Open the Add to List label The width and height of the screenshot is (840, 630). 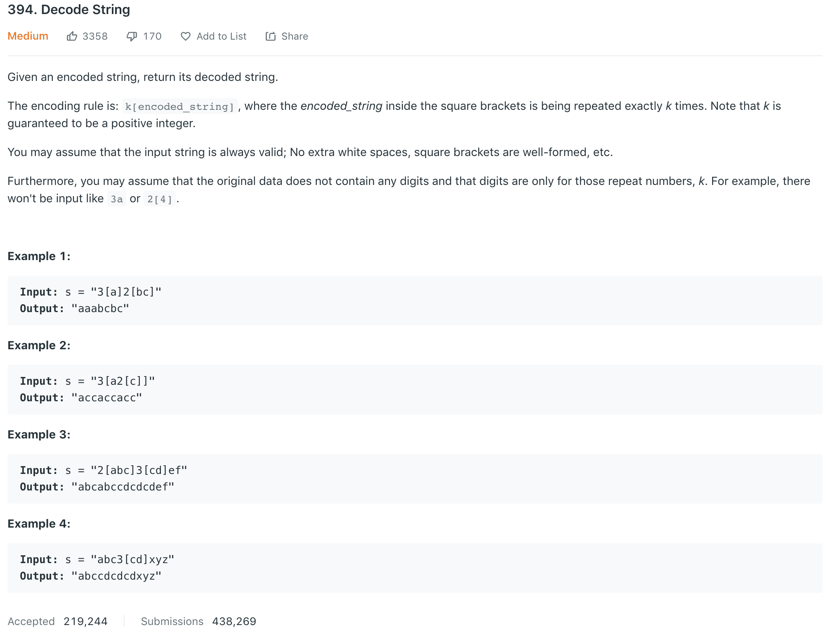pyautogui.click(x=221, y=36)
